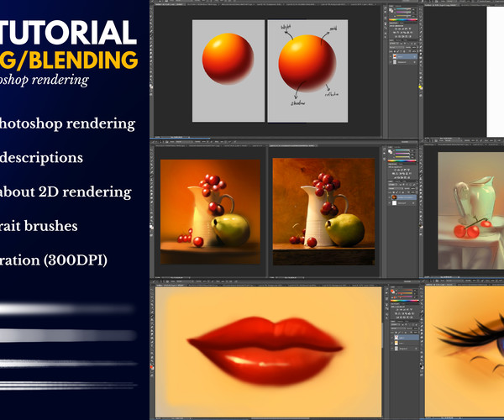
Task: Select orange middle layer in bottom window
Action: click(405, 344)
